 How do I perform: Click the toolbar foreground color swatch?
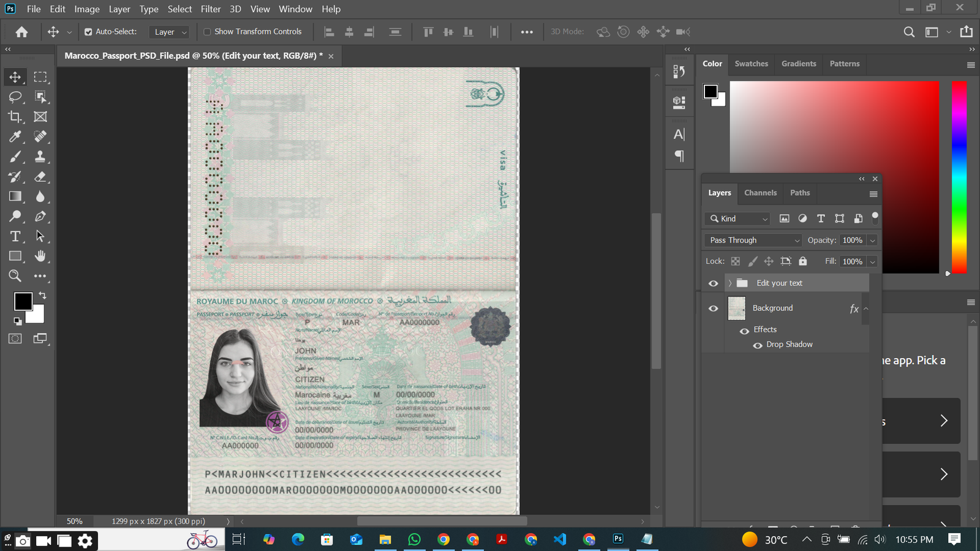23,301
